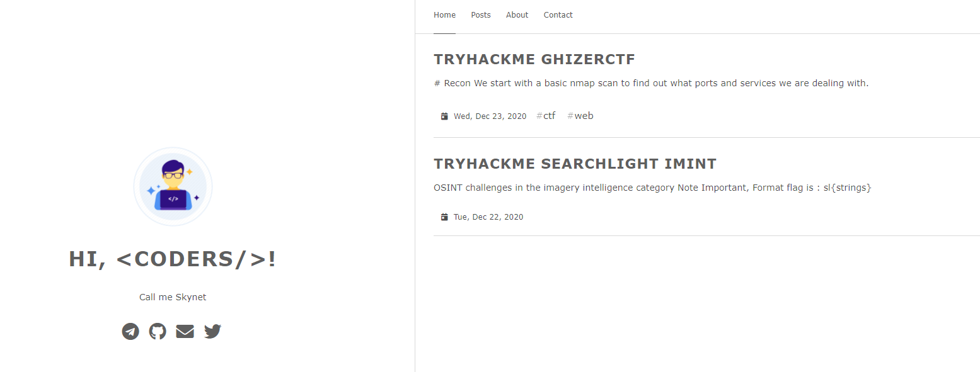Click the GhizerCTF recon summary text

click(651, 83)
